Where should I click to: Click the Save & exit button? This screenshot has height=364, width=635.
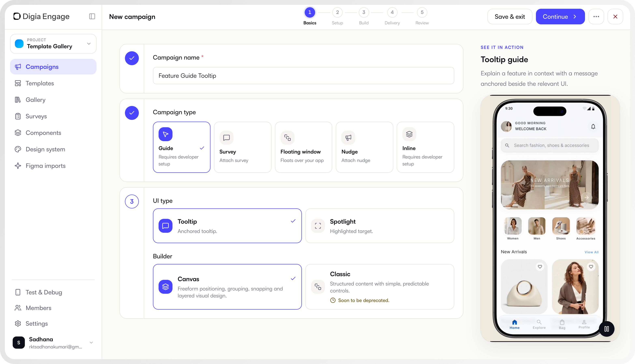click(510, 16)
